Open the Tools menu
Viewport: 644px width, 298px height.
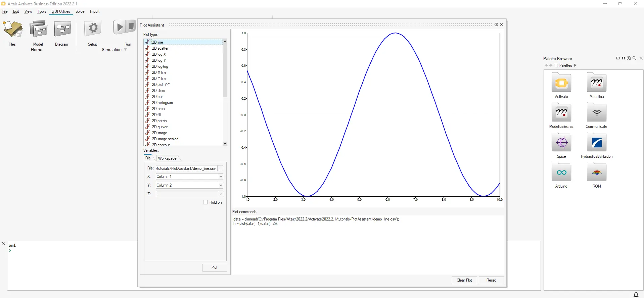click(x=42, y=11)
